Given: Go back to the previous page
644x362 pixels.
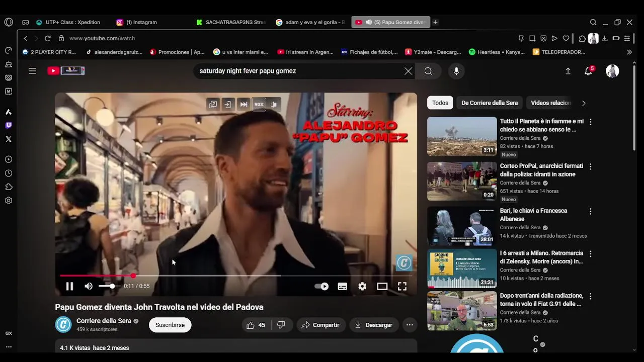Looking at the screenshot, I should 26,38.
